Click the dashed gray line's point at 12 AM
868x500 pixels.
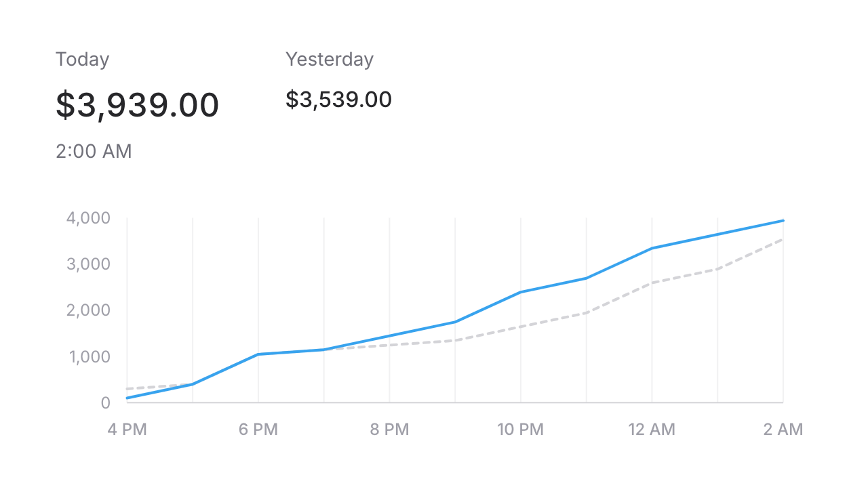(x=652, y=283)
